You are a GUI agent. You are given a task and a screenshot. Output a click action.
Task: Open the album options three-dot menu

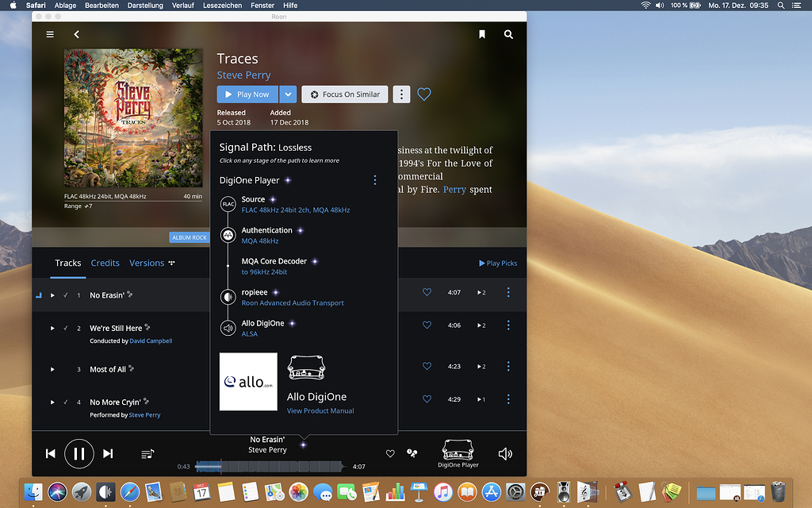click(401, 94)
